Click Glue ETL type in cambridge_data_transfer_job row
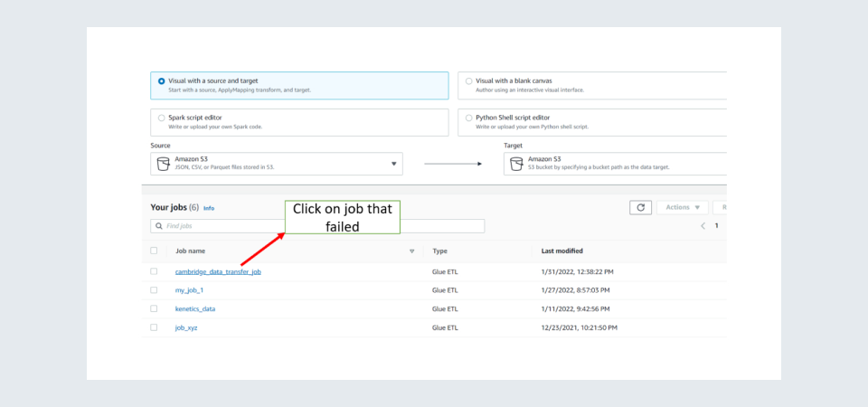The height and width of the screenshot is (407, 868). [x=445, y=272]
